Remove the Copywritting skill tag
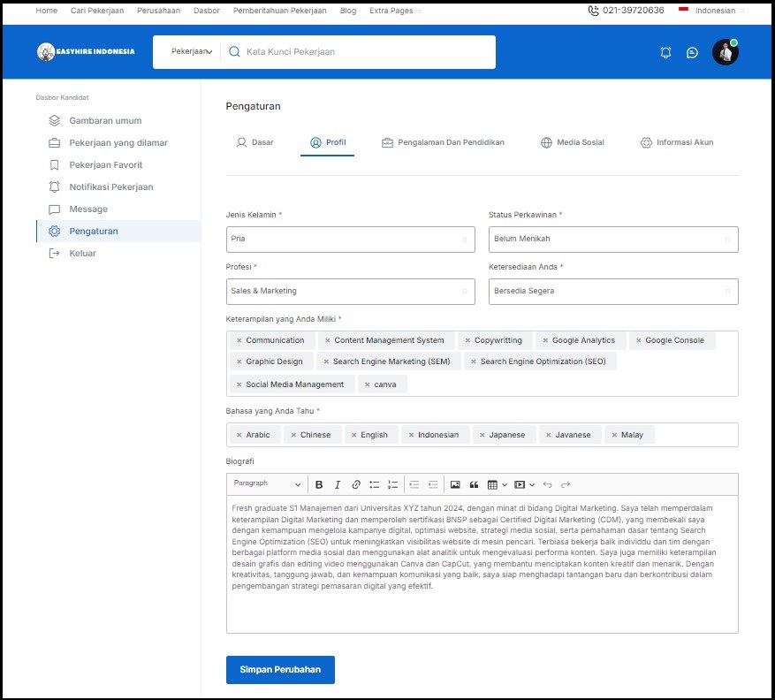 (467, 340)
